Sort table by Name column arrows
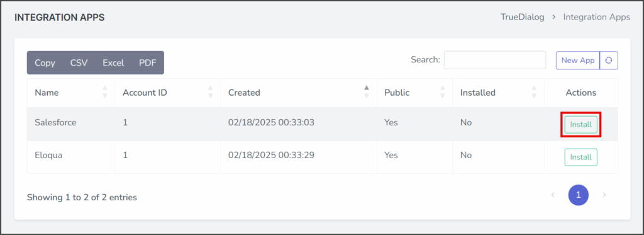Viewport: 644px width, 235px height. point(105,92)
